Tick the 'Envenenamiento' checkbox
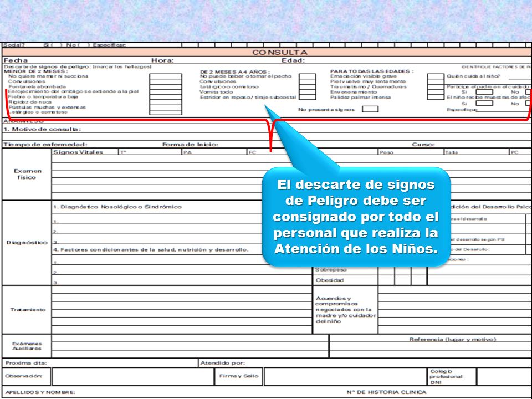The height and width of the screenshot is (399, 532). pyautogui.click(x=436, y=92)
